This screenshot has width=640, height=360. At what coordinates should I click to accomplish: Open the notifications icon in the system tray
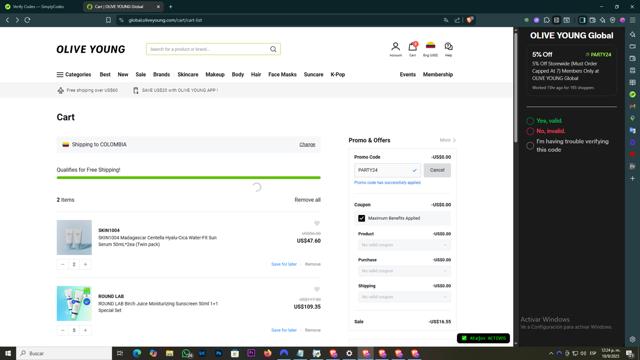coord(630,353)
